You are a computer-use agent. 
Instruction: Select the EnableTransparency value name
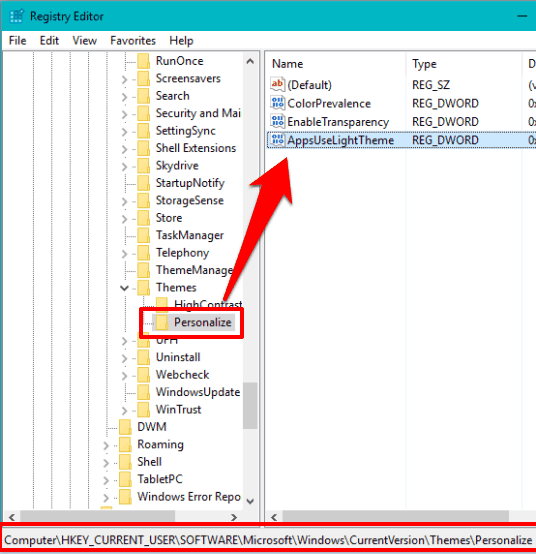(x=338, y=122)
